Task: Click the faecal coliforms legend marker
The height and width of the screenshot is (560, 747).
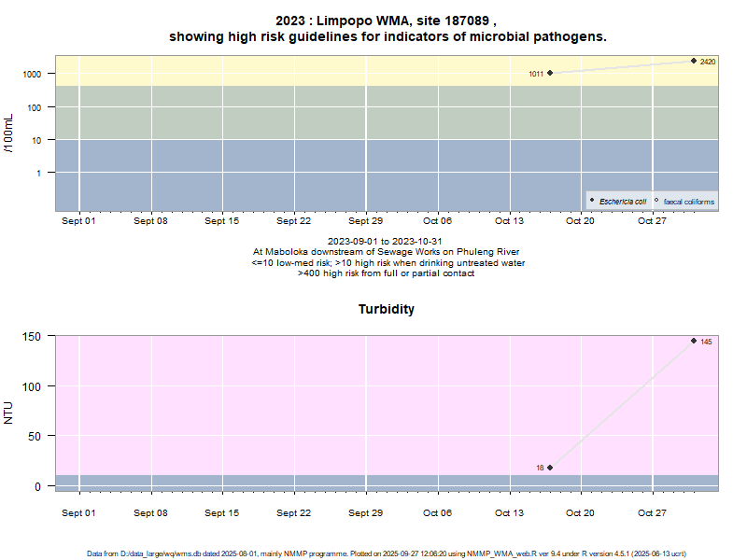Action: pyautogui.click(x=656, y=201)
